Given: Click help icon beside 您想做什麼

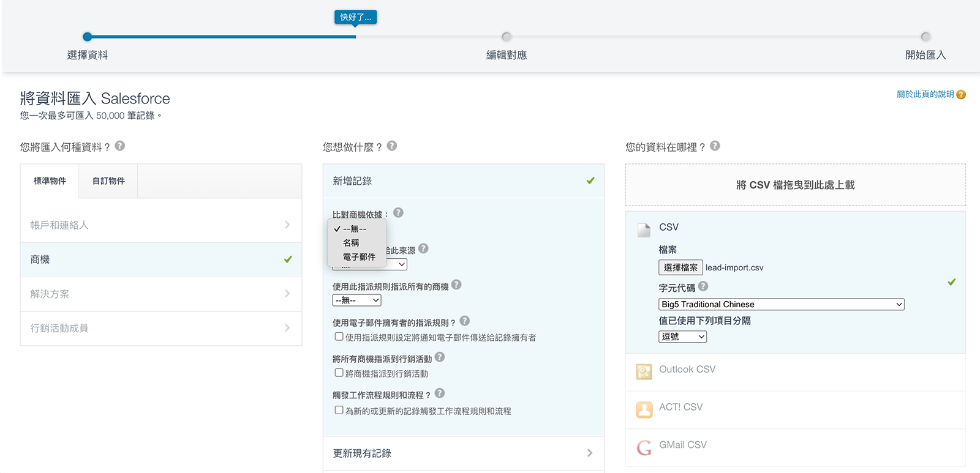Looking at the screenshot, I should click(392, 146).
